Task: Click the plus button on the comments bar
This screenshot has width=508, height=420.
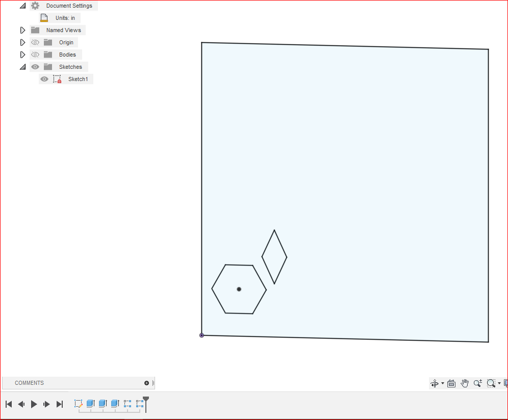Action: 146,383
